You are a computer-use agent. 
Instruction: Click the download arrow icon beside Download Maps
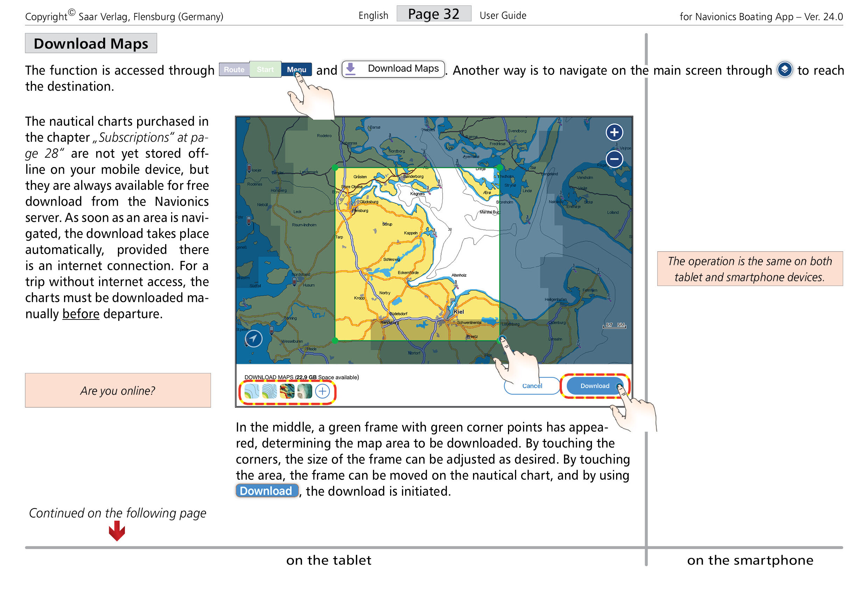point(351,69)
